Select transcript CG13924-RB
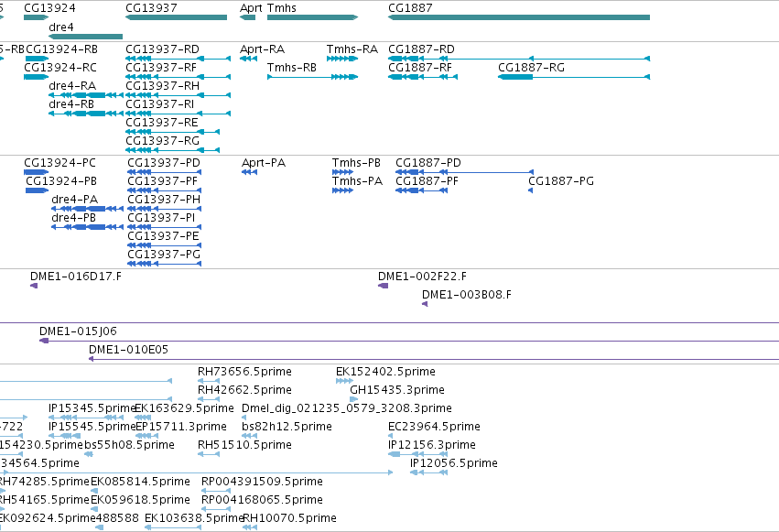The width and height of the screenshot is (779, 532). 38,59
